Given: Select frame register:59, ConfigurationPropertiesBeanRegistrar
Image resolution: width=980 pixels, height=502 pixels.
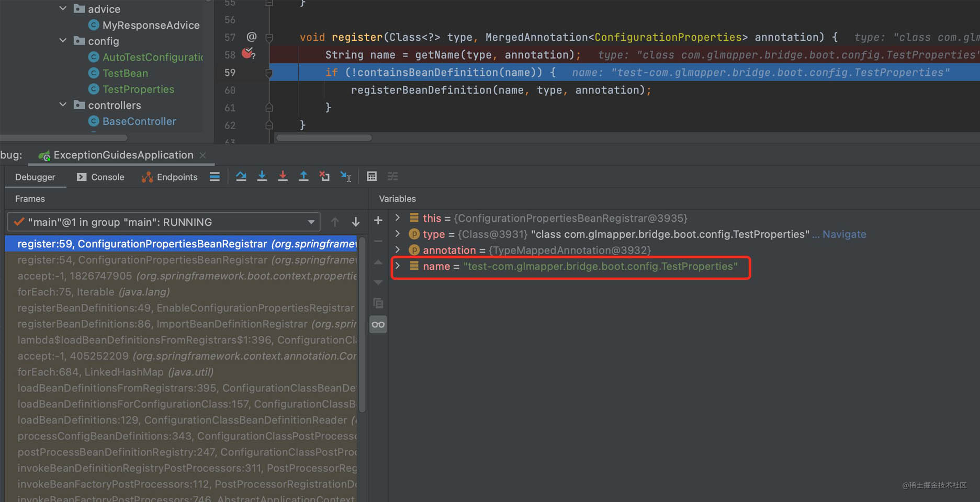Looking at the screenshot, I should coord(181,244).
